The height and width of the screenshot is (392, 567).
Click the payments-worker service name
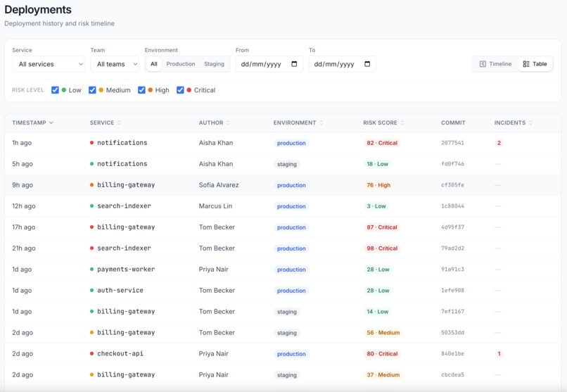126,270
